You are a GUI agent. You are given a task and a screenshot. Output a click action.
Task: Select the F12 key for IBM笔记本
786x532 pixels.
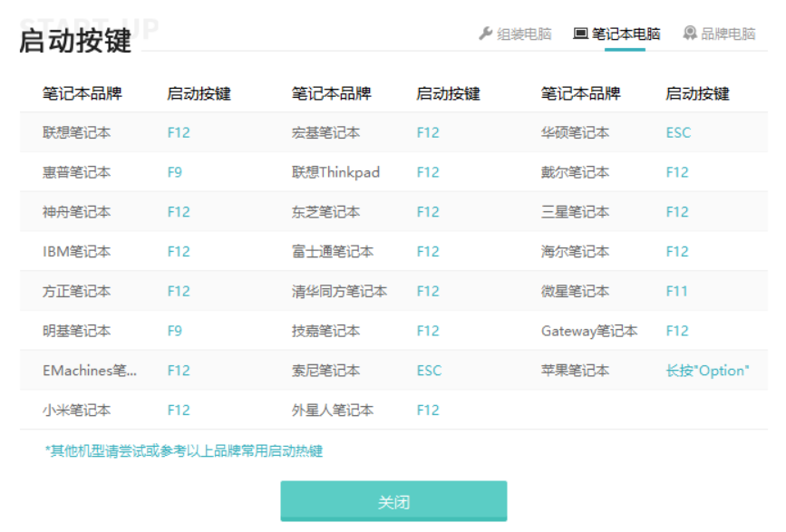pyautogui.click(x=179, y=251)
